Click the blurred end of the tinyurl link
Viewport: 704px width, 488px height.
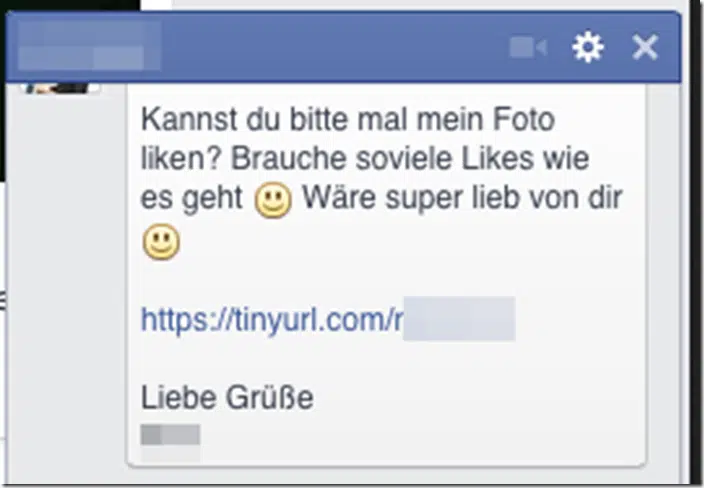[459, 319]
